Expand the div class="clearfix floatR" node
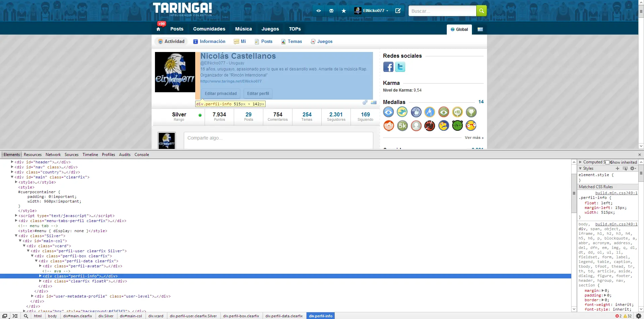Image resolution: width=644 pixels, height=319 pixels. click(x=40, y=281)
